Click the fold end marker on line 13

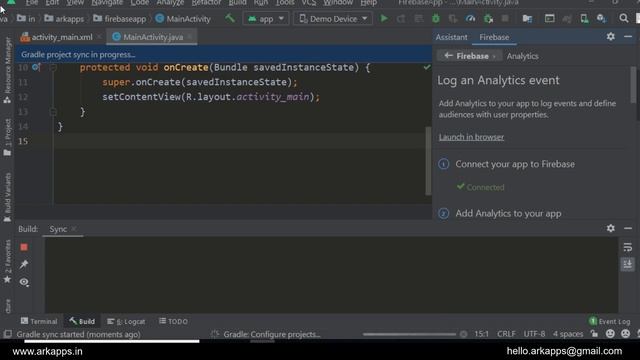pyautogui.click(x=53, y=111)
